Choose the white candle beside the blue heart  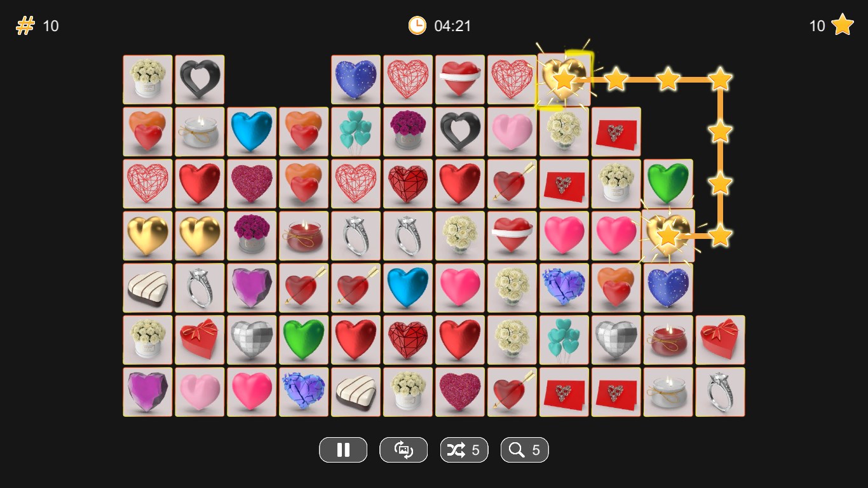coord(200,132)
